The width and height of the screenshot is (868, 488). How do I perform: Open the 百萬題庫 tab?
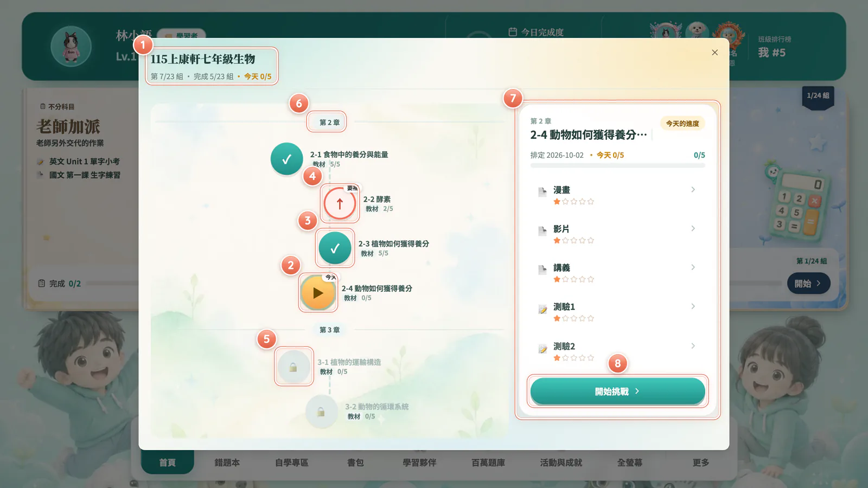coord(488,463)
